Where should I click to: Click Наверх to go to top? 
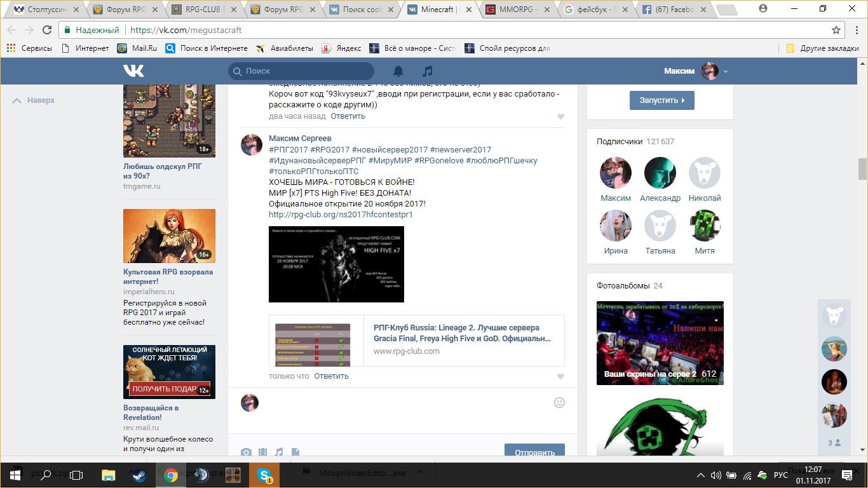(34, 100)
